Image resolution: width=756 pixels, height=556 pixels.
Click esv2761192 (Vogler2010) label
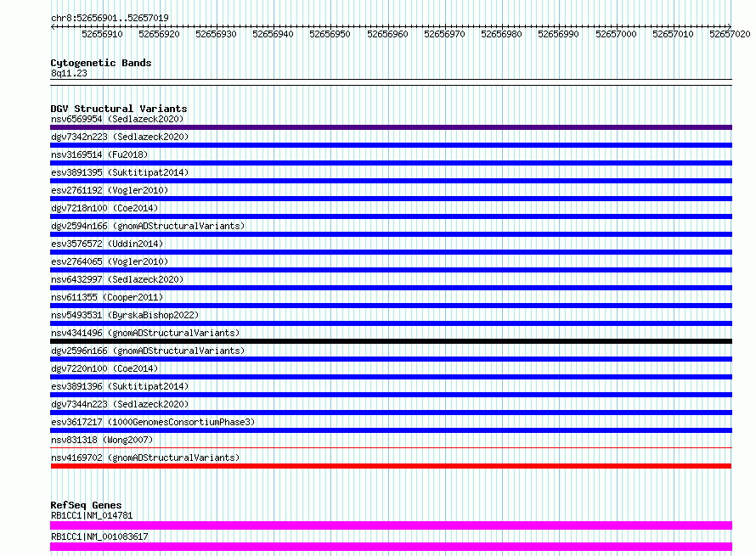pos(110,190)
